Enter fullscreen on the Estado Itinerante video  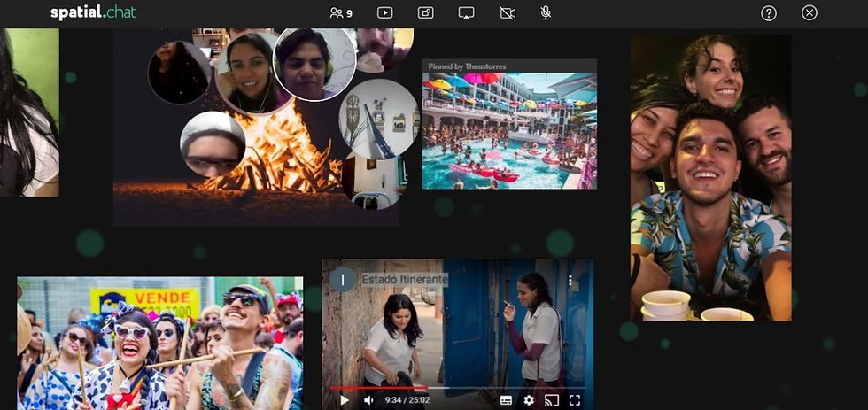574,400
